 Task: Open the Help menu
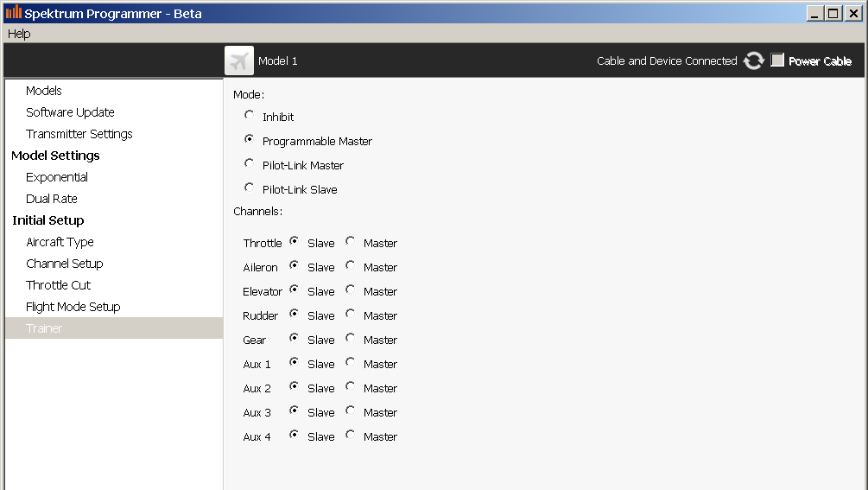click(x=19, y=34)
